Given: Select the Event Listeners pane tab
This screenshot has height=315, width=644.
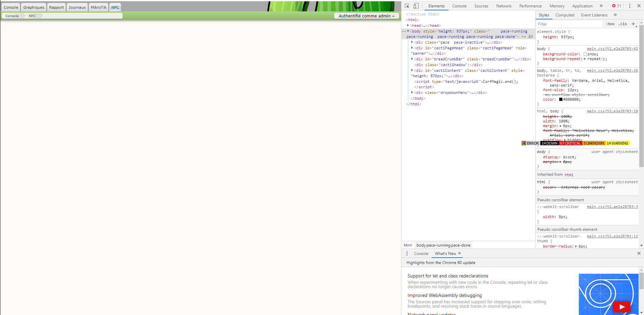Looking at the screenshot, I should tap(594, 15).
